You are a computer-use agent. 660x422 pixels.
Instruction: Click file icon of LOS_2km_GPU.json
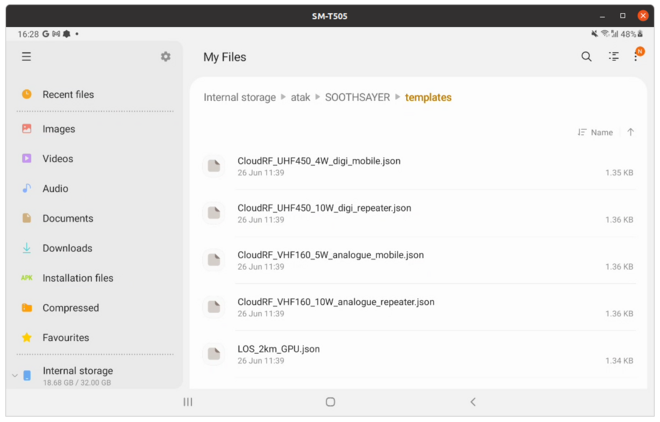[214, 354]
